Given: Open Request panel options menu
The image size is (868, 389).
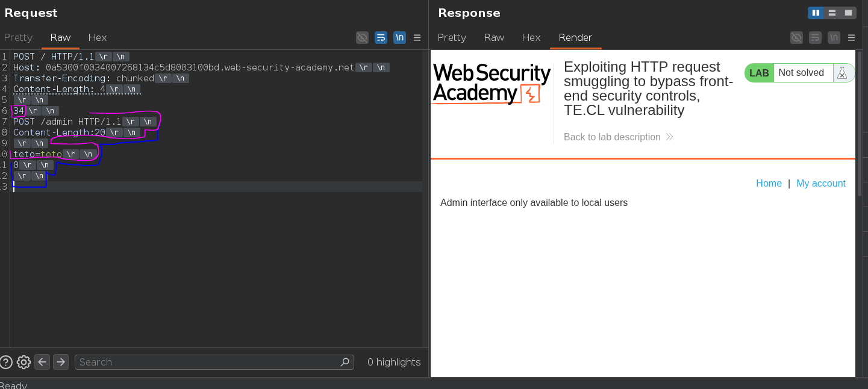Looking at the screenshot, I should [x=417, y=37].
